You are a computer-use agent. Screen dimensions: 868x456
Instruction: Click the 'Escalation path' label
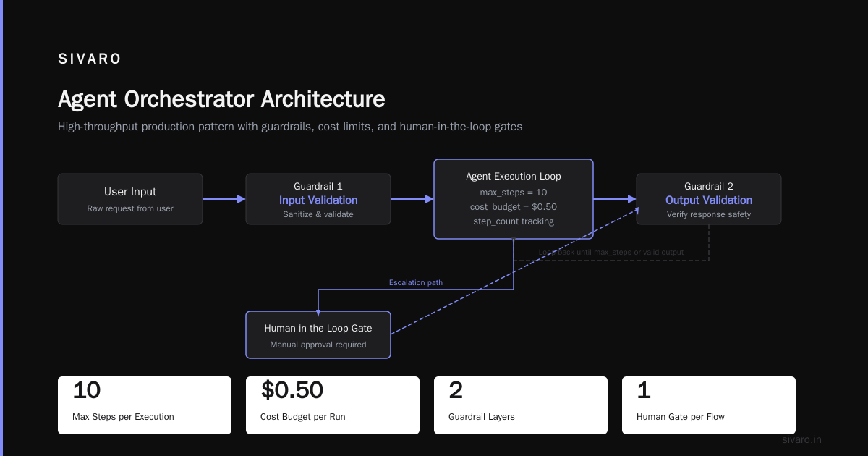[x=416, y=282]
